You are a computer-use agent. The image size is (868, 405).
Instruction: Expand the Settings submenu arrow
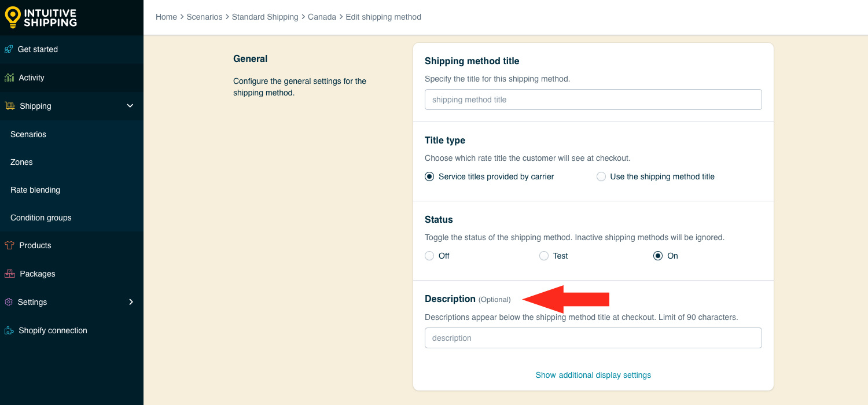point(131,302)
